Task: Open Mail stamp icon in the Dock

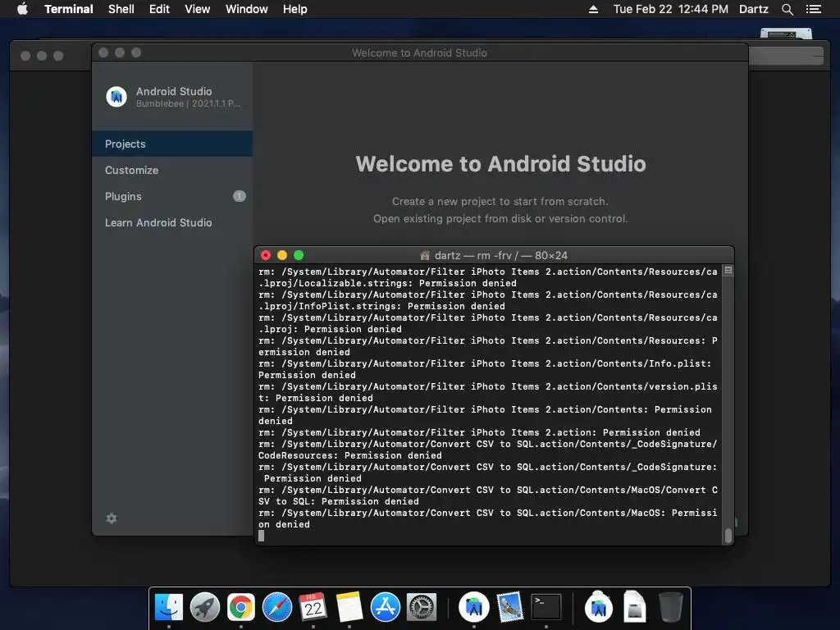Action: (509, 607)
